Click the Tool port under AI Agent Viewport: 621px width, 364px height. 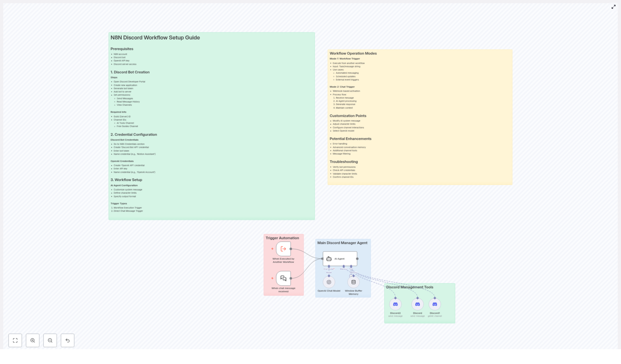tap(351, 266)
